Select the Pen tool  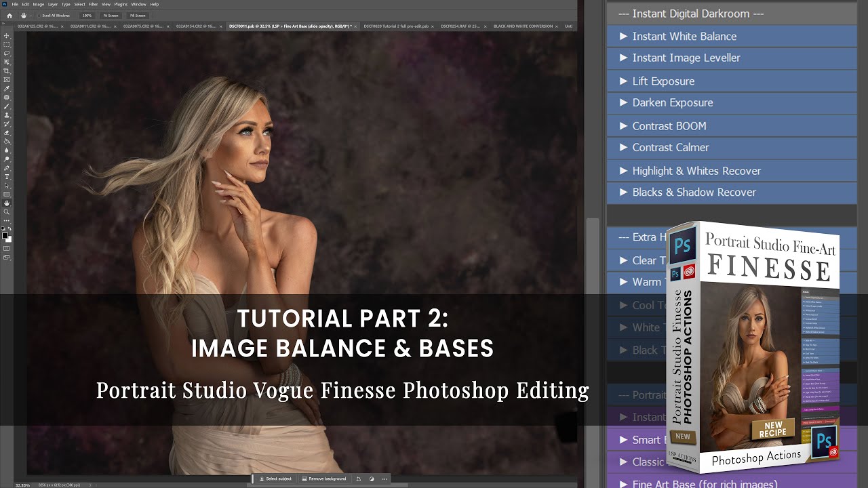pyautogui.click(x=7, y=167)
